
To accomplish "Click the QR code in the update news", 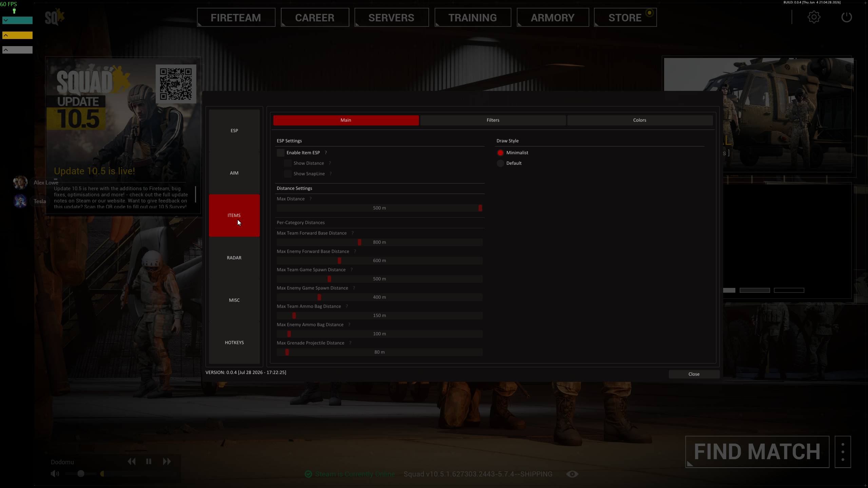I will (x=176, y=84).
